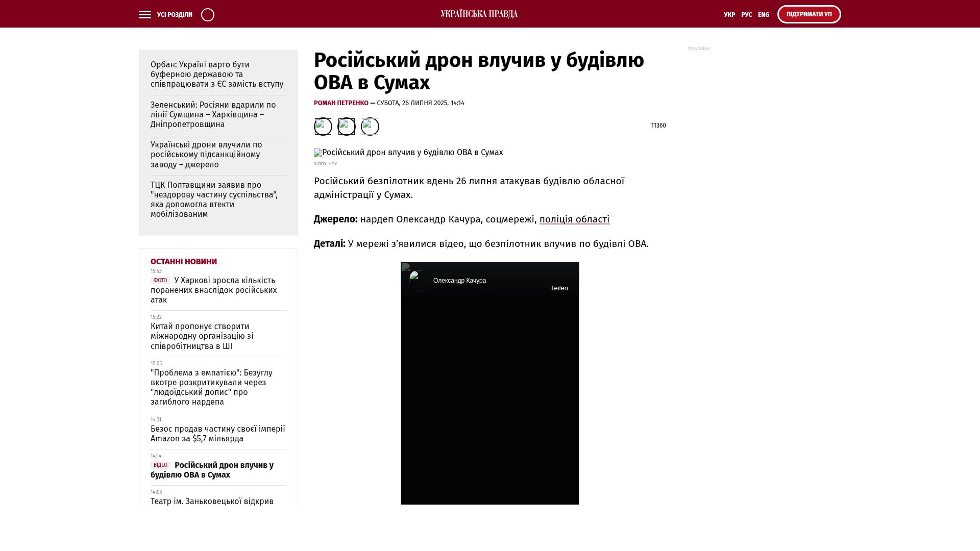Open author Роман Петренко's page
The image size is (980, 551).
pos(341,103)
